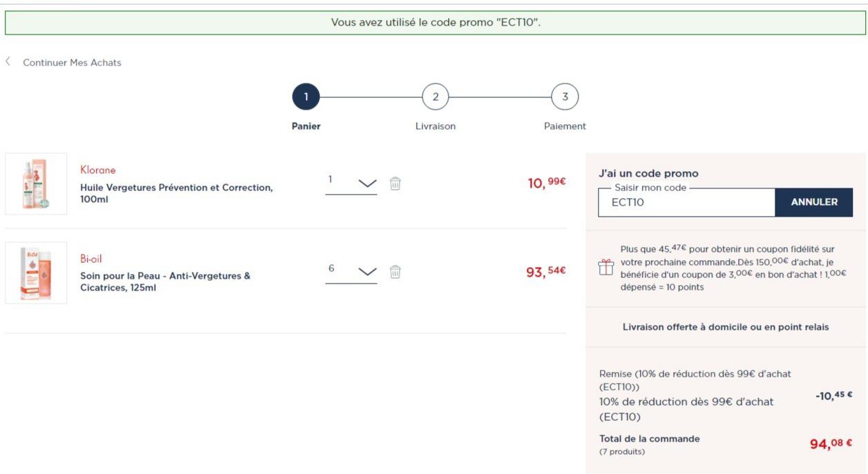
Task: Click the promo code input field
Action: coord(686,203)
